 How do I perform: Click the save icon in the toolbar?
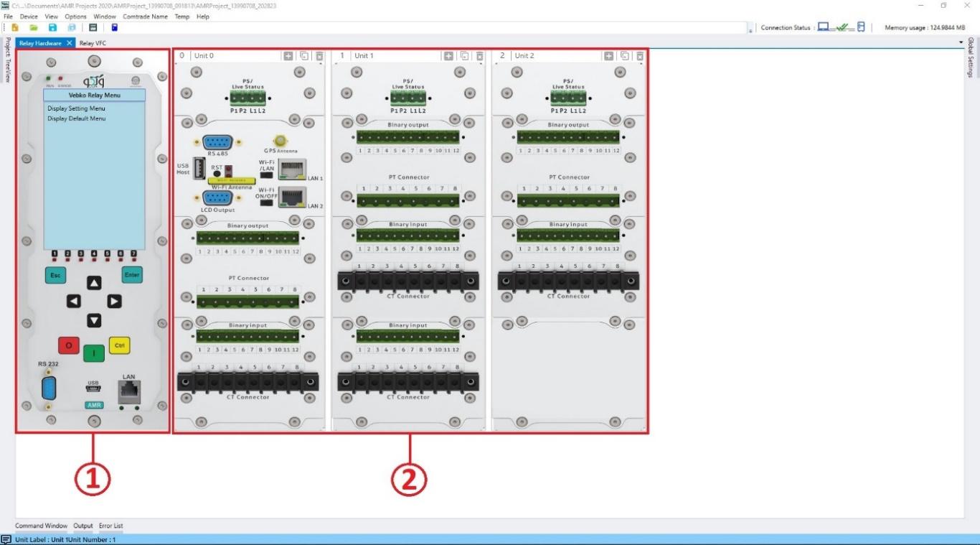(52, 27)
